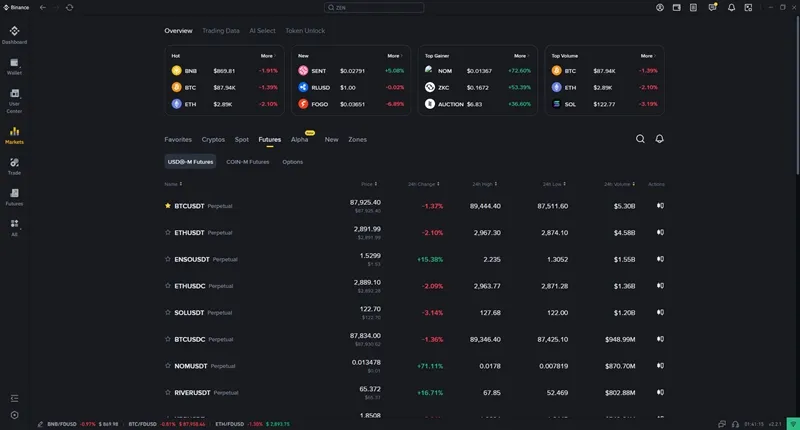800x430 pixels.
Task: Click the refresh icon in title bar
Action: click(69, 7)
